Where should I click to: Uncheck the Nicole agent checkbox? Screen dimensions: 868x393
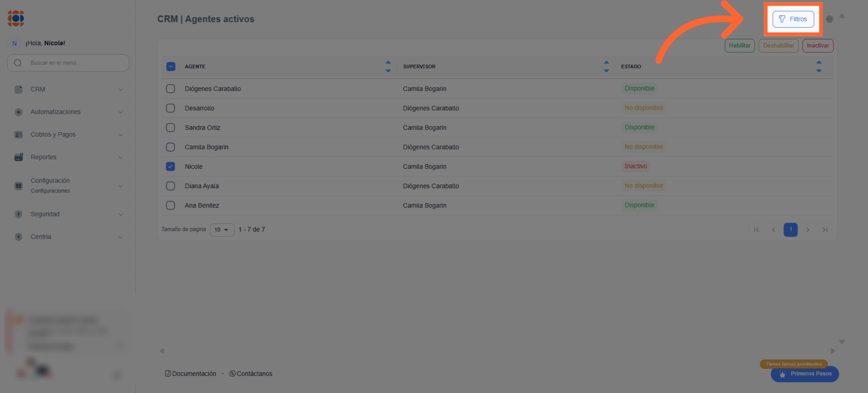[x=170, y=166]
